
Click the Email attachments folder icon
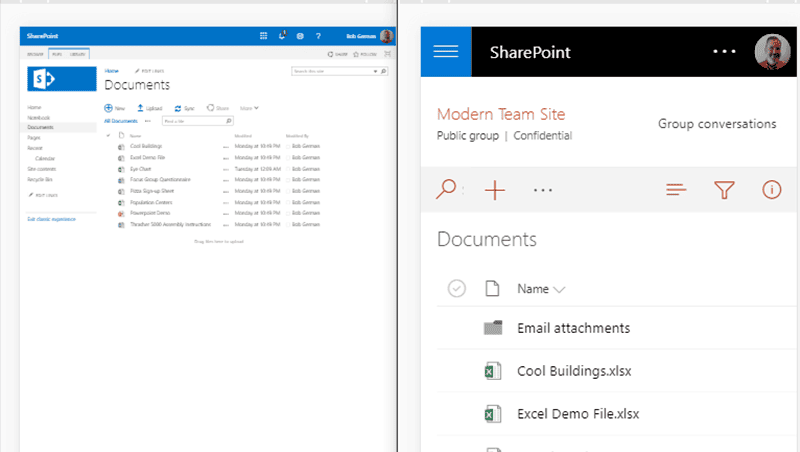click(493, 328)
